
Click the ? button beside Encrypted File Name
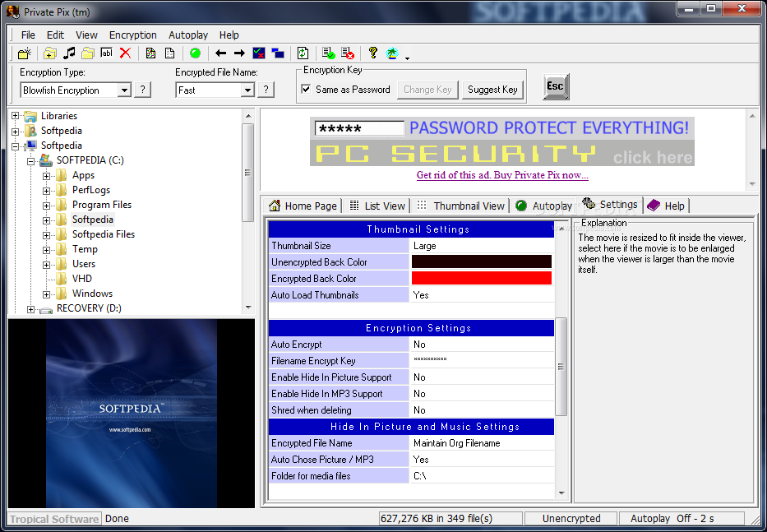266,90
